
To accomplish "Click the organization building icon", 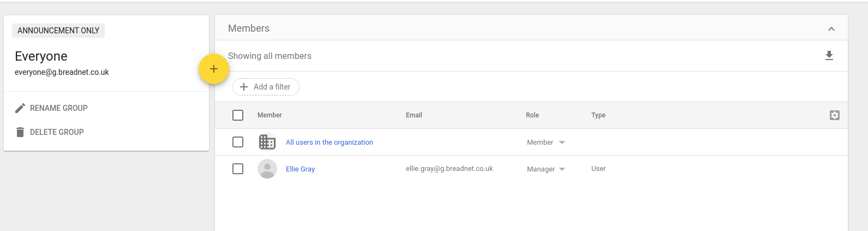I will pyautogui.click(x=267, y=142).
